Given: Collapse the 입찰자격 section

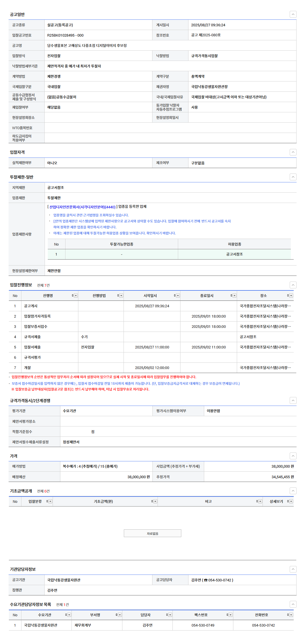Looking at the screenshot, I should [293, 152].
